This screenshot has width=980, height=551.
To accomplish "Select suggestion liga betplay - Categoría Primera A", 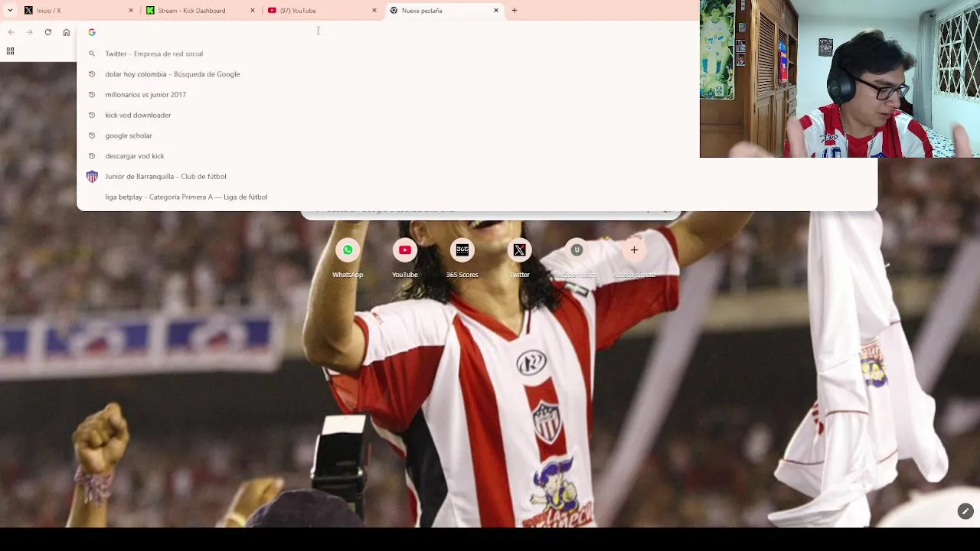I will pyautogui.click(x=476, y=197).
